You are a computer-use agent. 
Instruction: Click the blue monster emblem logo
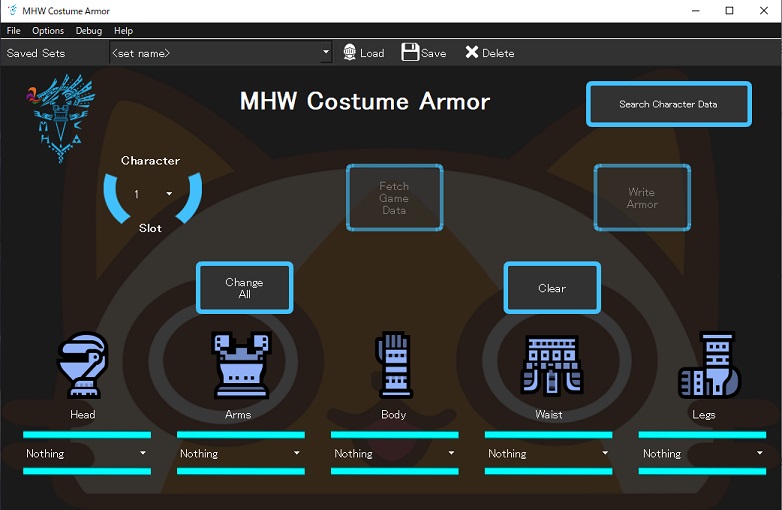pyautogui.click(x=60, y=118)
